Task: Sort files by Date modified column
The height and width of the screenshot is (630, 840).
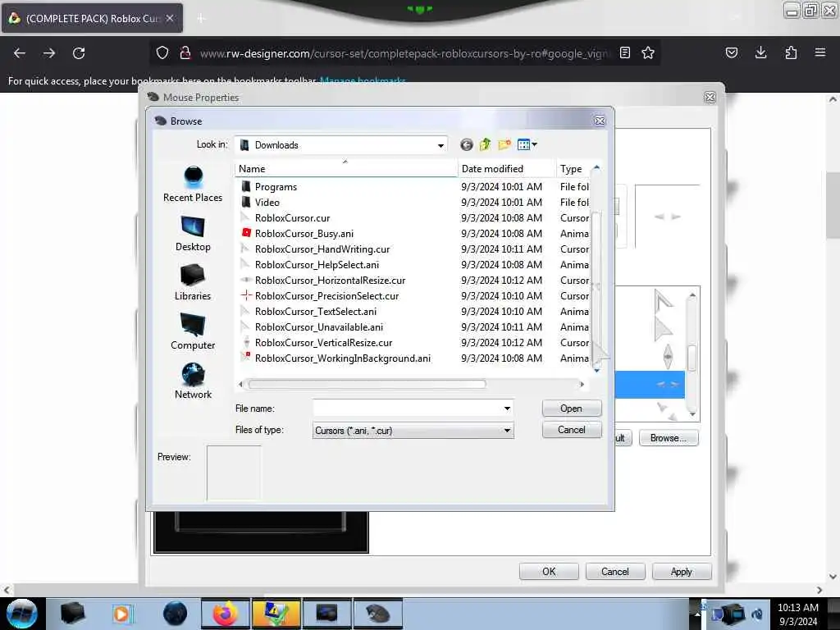Action: tap(507, 169)
